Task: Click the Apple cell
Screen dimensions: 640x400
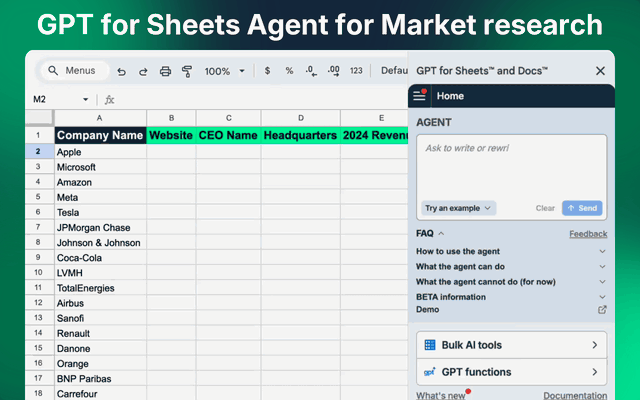Action: (x=100, y=152)
